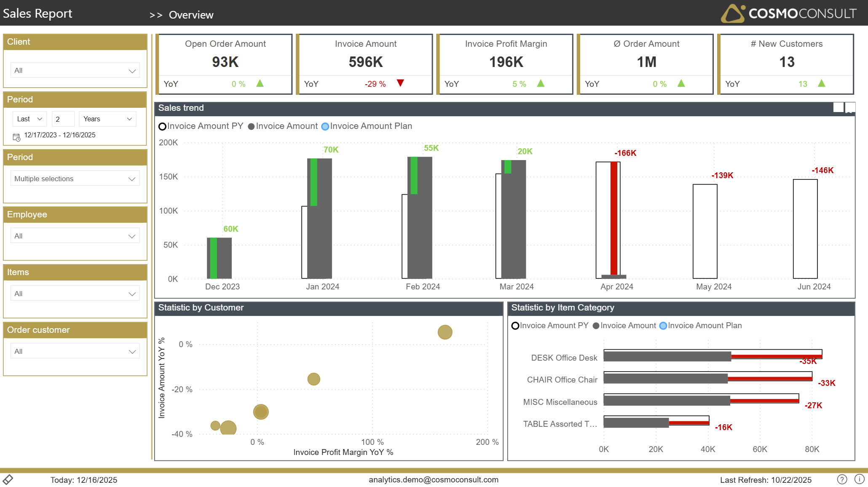Expand the Multiple selections Period dropdown

click(75, 179)
